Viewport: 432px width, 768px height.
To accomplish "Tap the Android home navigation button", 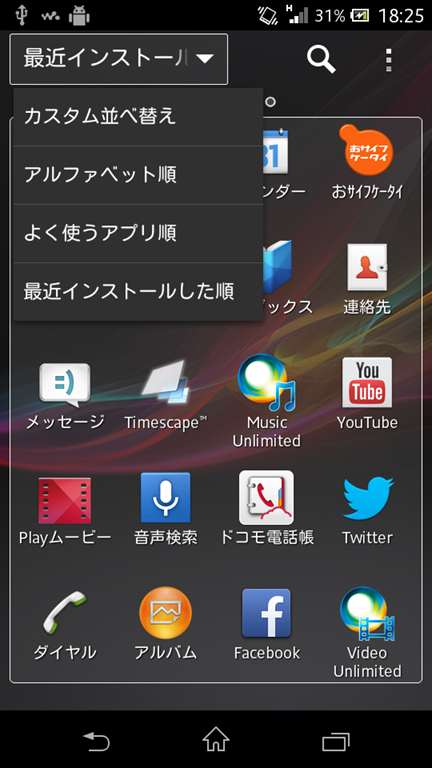I will tap(216, 739).
